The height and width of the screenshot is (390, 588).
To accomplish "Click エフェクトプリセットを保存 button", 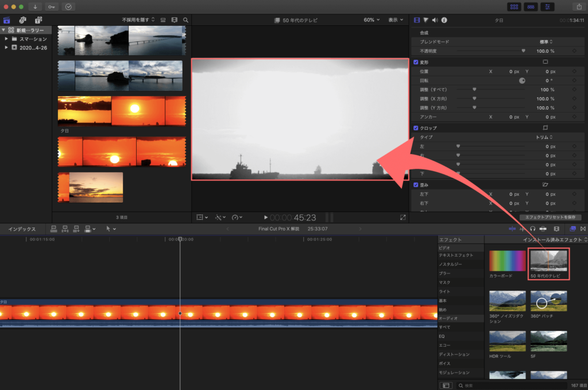I will point(550,217).
